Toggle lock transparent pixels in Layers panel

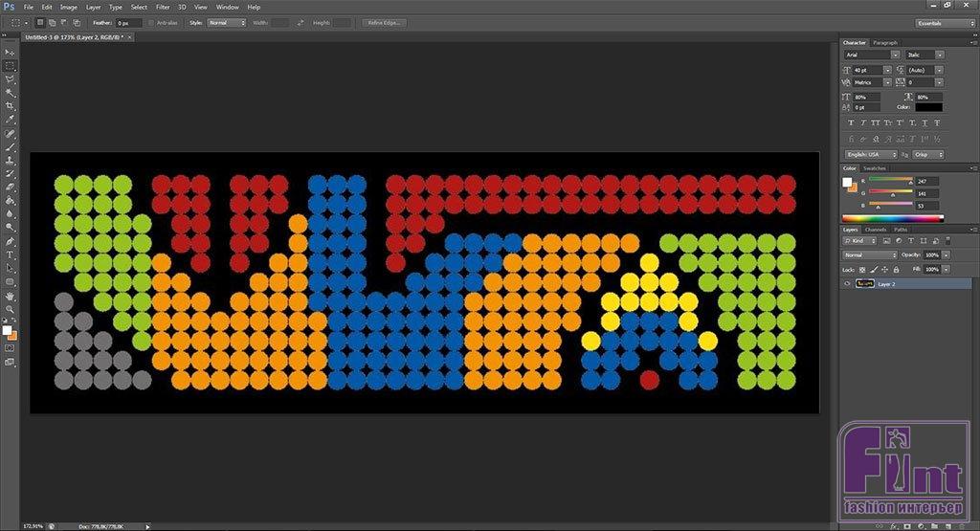click(x=864, y=271)
